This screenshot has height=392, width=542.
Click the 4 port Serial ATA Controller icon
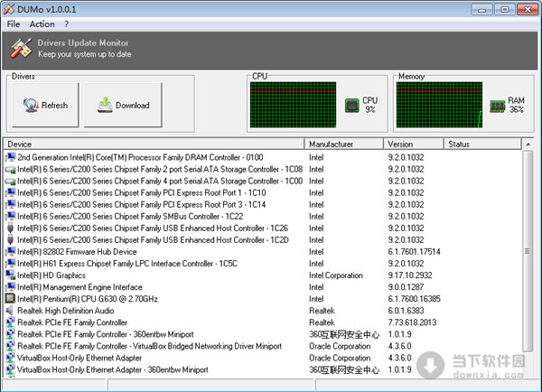pos(11,182)
